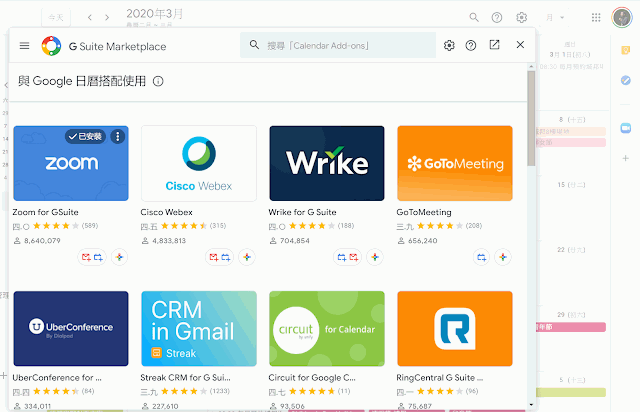Screen dimensions: 640x412
Task: Click the Get add-ons plus icon
Action: [x=625, y=158]
